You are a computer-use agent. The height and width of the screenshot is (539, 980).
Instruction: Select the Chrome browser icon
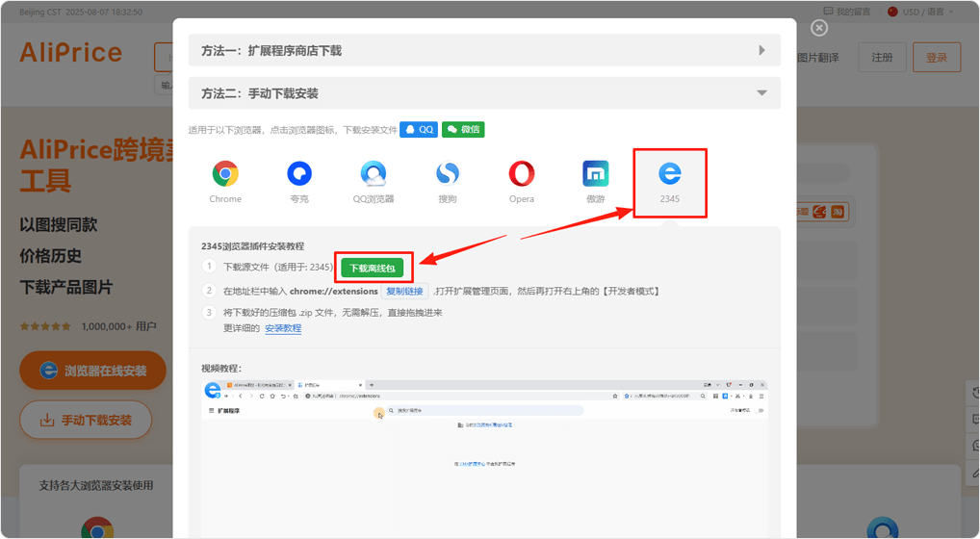pyautogui.click(x=225, y=174)
